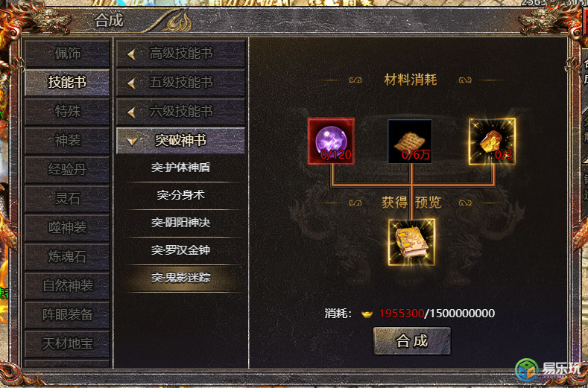Open the 炼魂石 tab
Viewport: 588px width, 388px height.
[67, 256]
